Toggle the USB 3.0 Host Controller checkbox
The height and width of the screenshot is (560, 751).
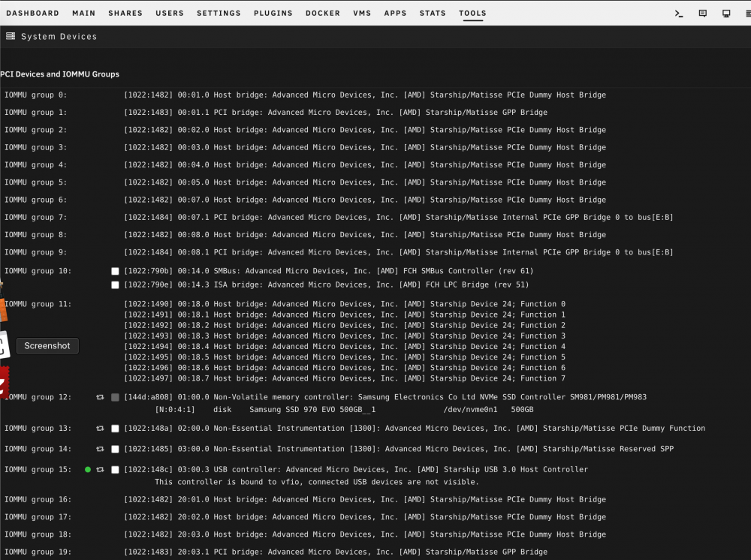pos(115,469)
